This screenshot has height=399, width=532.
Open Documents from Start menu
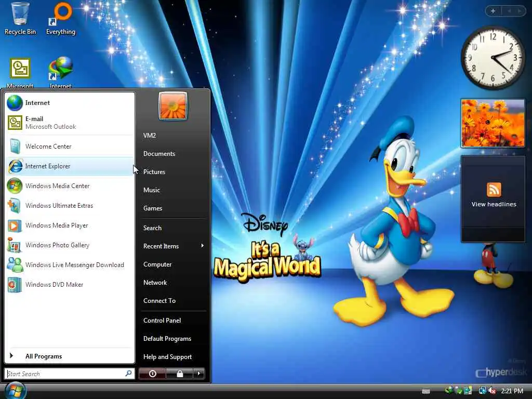tap(159, 154)
